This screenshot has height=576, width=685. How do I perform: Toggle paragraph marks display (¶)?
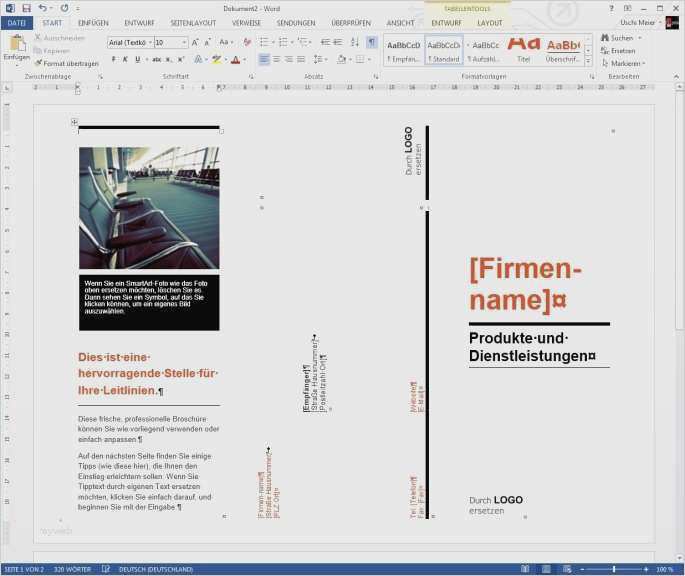click(x=371, y=42)
